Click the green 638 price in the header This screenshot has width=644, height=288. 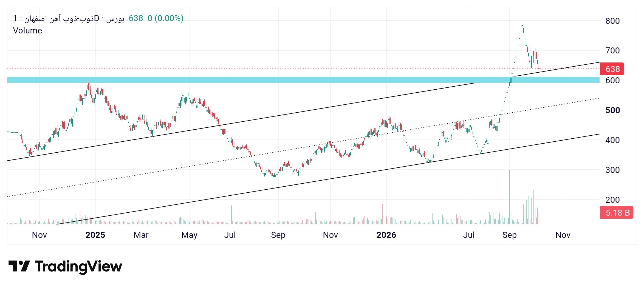(136, 18)
